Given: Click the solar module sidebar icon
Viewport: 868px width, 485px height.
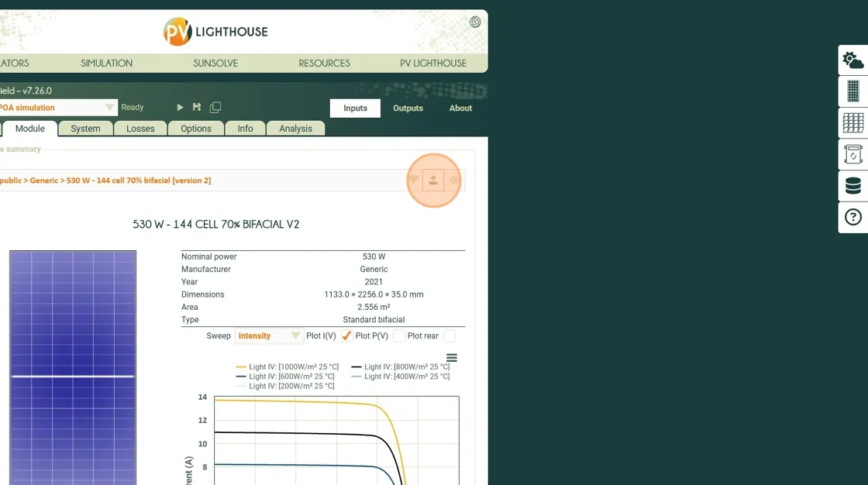Looking at the screenshot, I should 852,91.
